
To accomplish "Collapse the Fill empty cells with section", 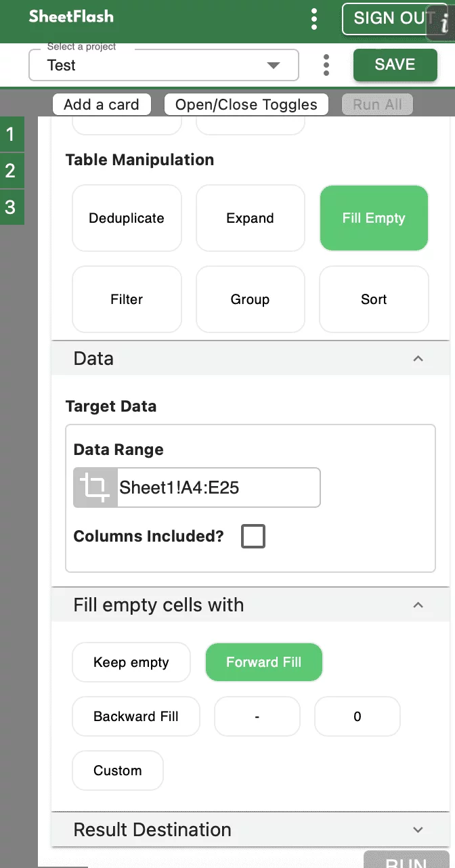I will (418, 605).
